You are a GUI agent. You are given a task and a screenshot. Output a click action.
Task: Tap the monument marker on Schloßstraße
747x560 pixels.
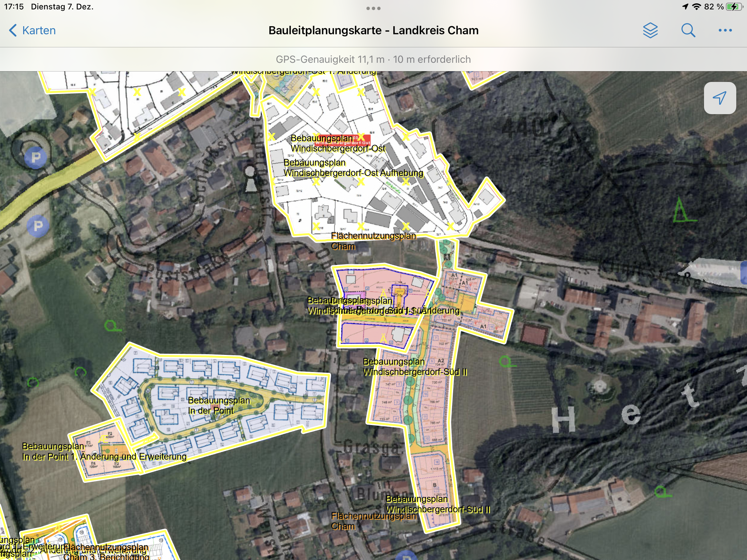pyautogui.click(x=250, y=179)
